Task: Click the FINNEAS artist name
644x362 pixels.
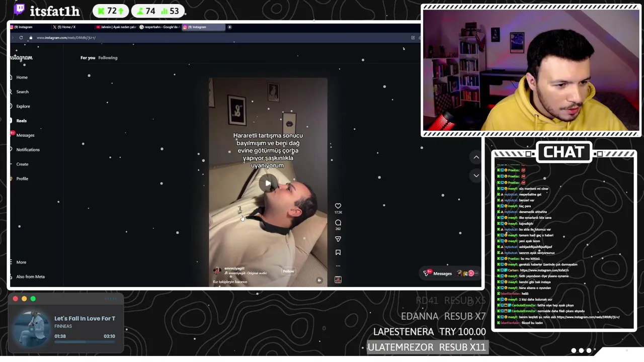Action: [63, 326]
